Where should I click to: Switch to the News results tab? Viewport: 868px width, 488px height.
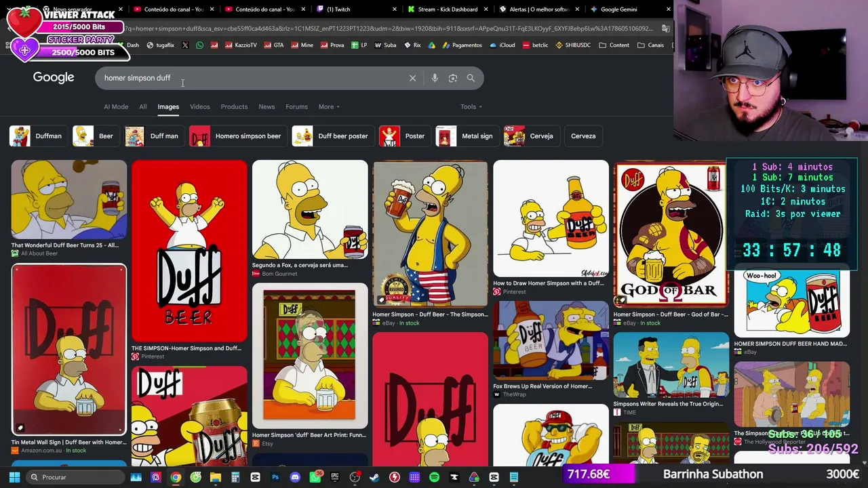click(267, 106)
